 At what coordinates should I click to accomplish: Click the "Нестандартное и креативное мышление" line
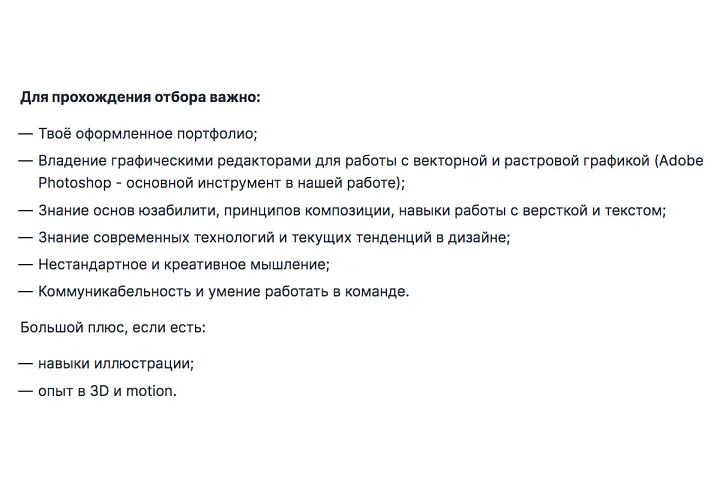click(183, 265)
